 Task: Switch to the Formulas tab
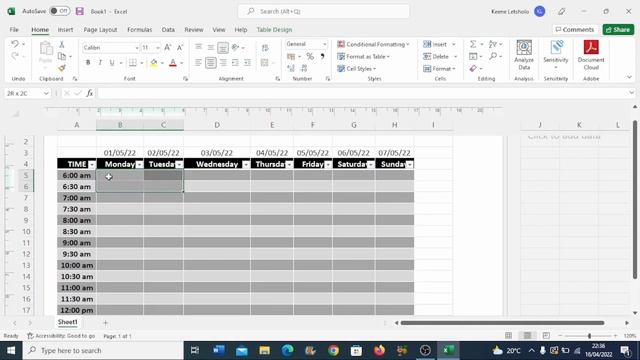click(140, 30)
